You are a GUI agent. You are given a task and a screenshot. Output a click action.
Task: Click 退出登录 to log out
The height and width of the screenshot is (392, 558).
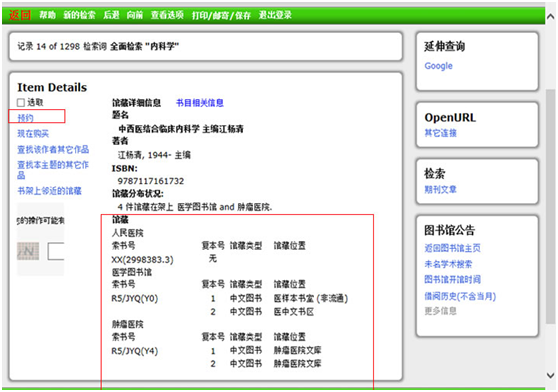tap(275, 15)
